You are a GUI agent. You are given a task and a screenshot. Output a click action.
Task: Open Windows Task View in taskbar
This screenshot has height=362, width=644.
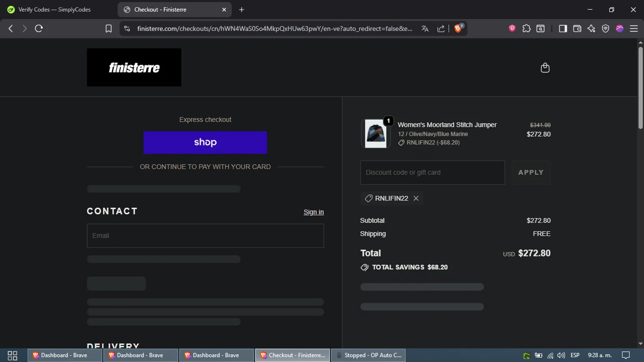coord(12,355)
